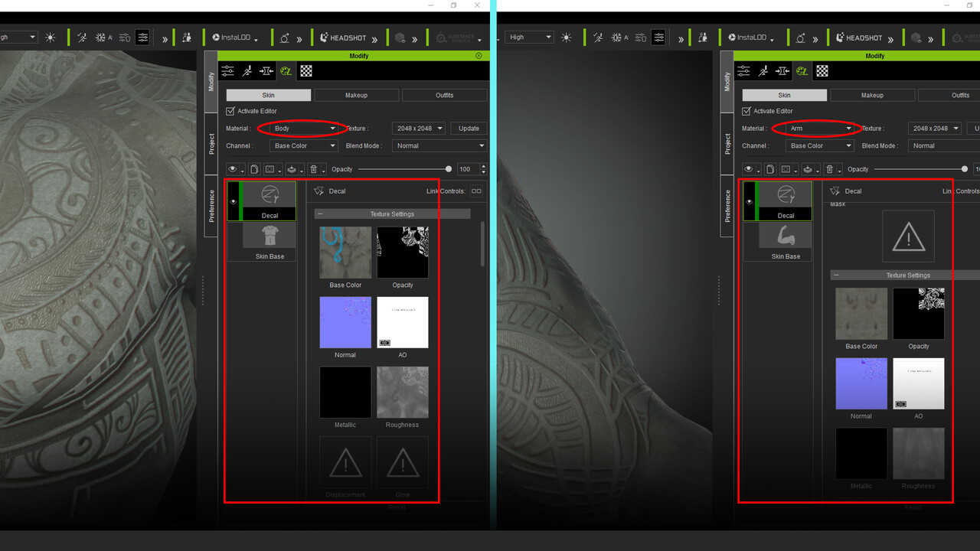The height and width of the screenshot is (551, 980).
Task: Open Blend Mode dropdown in left window
Action: [439, 145]
